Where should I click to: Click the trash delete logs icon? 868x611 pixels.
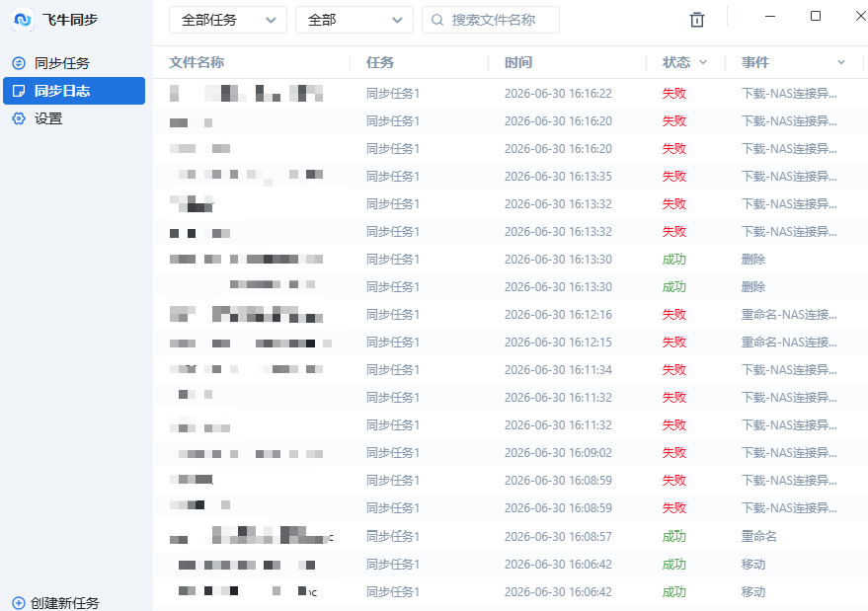point(697,20)
